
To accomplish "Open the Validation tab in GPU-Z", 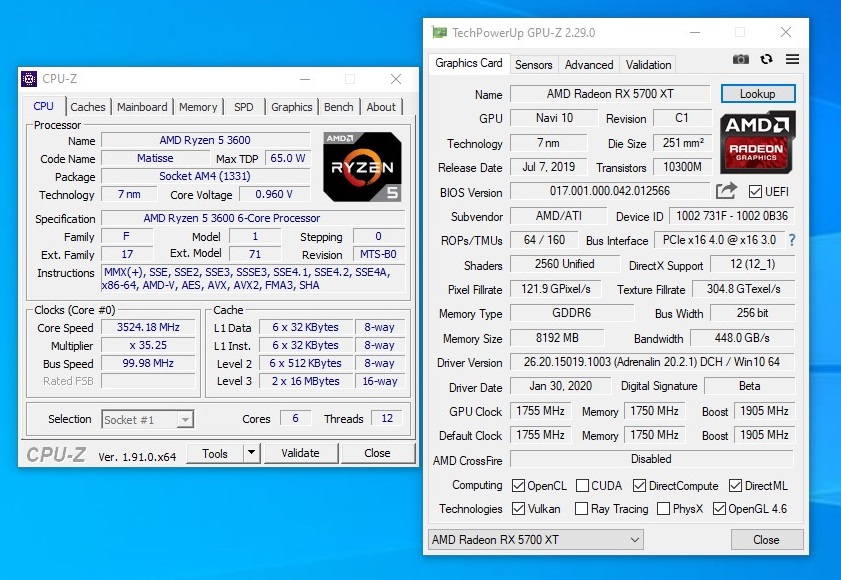I will tap(648, 64).
